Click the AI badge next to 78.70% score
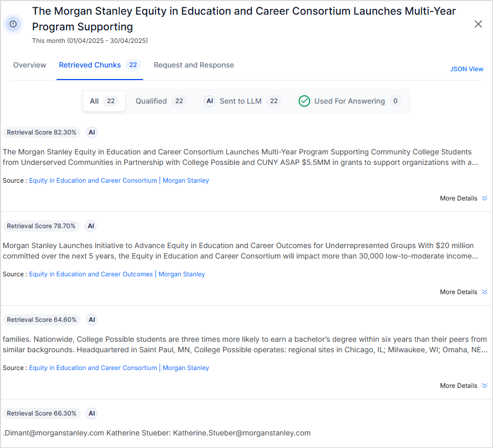This screenshot has height=448, width=493. (91, 226)
